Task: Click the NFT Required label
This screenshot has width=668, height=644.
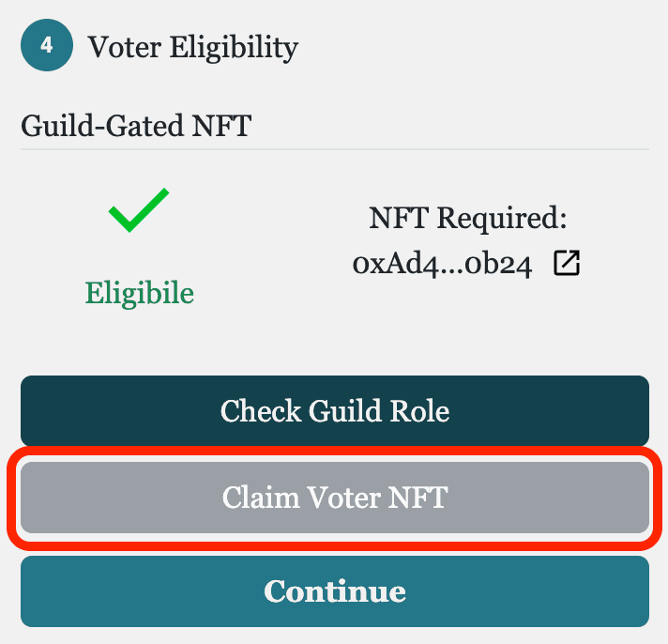Action: pyautogui.click(x=467, y=218)
